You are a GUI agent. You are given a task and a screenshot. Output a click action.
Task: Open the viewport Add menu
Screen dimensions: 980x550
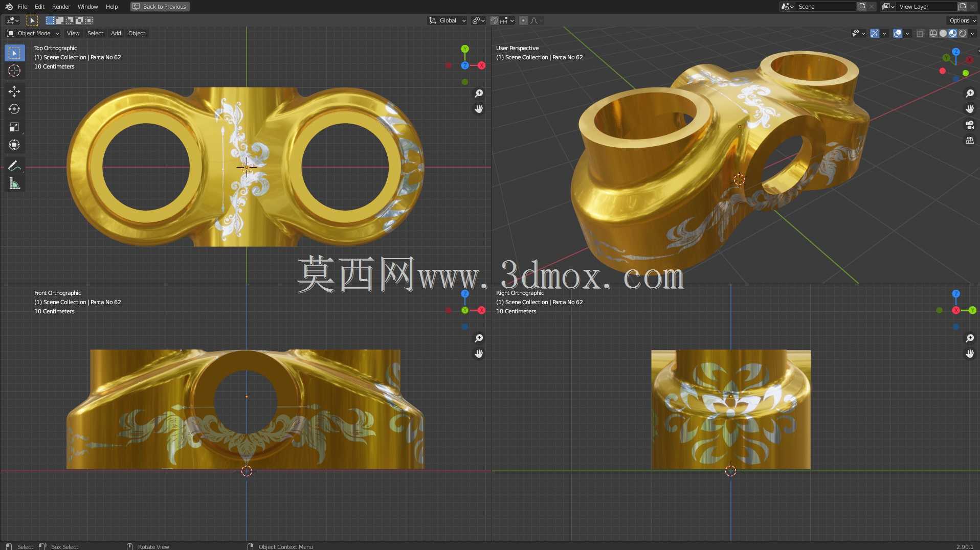point(116,33)
